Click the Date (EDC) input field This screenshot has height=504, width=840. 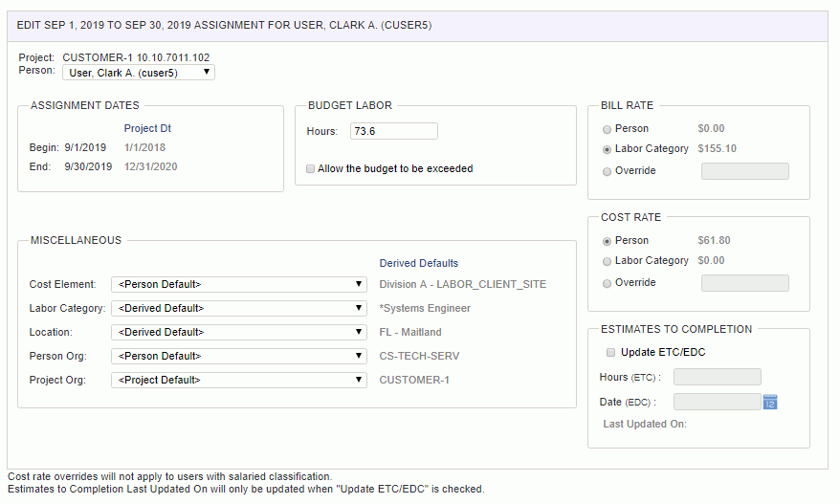(717, 402)
